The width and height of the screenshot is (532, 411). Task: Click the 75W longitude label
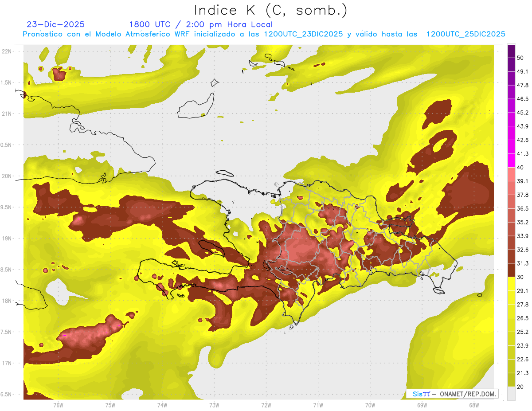110,405
